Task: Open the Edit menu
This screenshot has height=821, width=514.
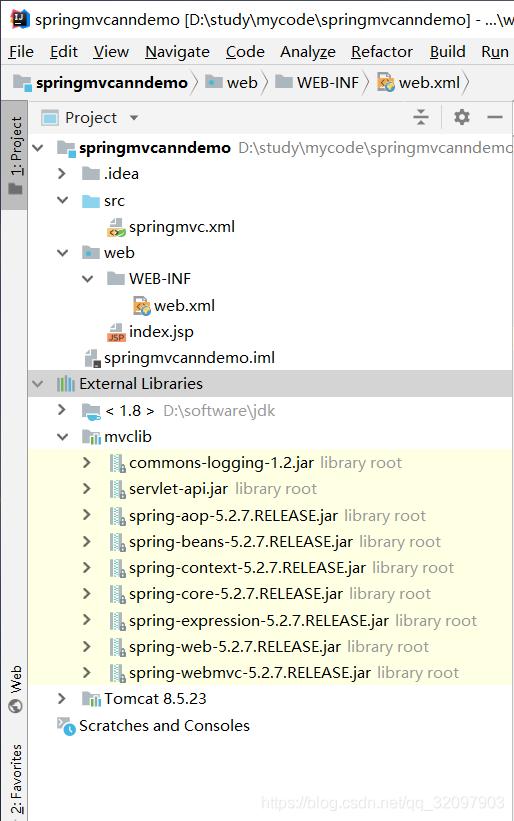Action: [64, 52]
